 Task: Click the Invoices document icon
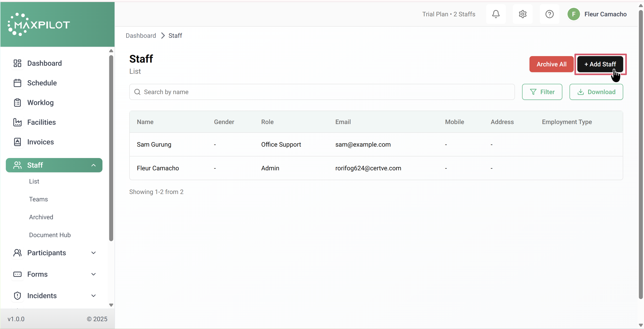click(17, 142)
